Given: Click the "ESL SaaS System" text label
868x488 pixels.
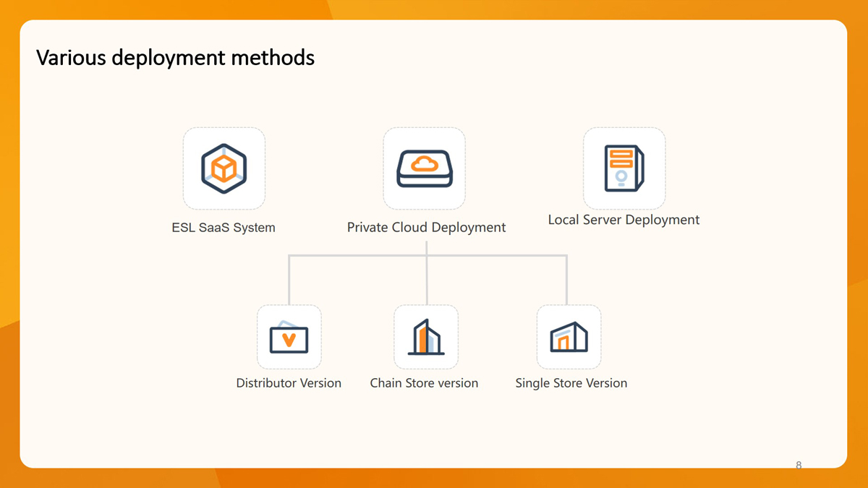Looking at the screenshot, I should click(x=224, y=228).
